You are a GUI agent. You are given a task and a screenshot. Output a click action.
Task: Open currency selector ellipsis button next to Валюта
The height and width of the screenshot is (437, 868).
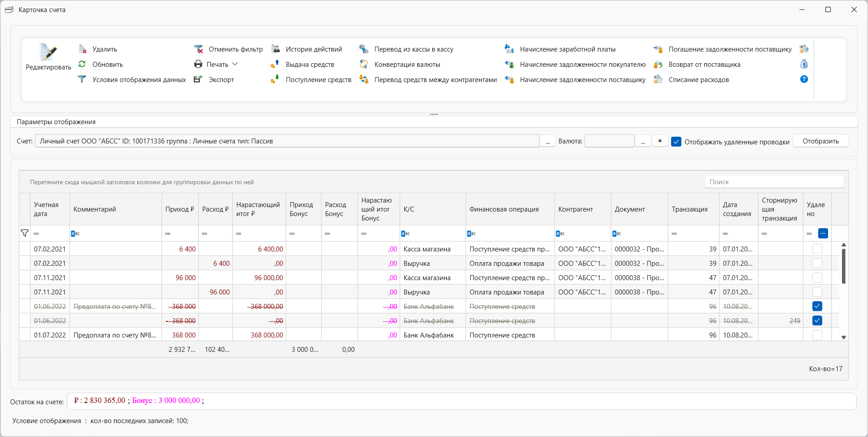(643, 141)
